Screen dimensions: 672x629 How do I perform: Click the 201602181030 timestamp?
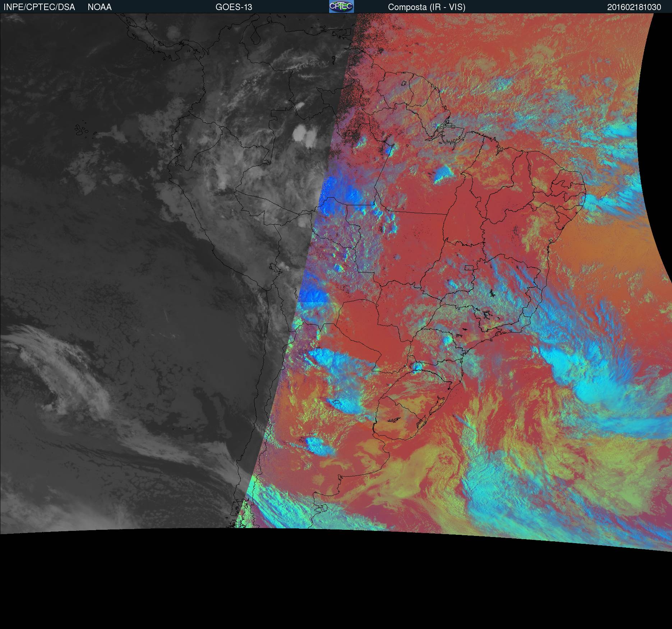[634, 7]
